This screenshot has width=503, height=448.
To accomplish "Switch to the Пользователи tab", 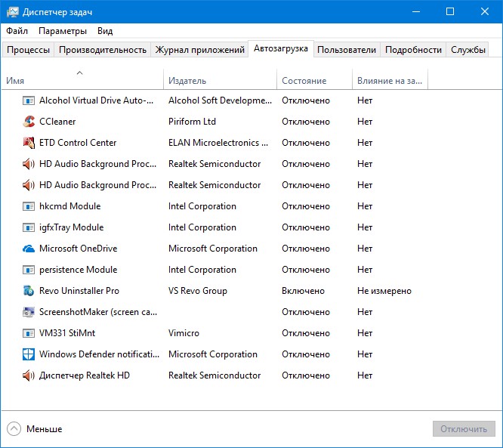I will click(347, 50).
